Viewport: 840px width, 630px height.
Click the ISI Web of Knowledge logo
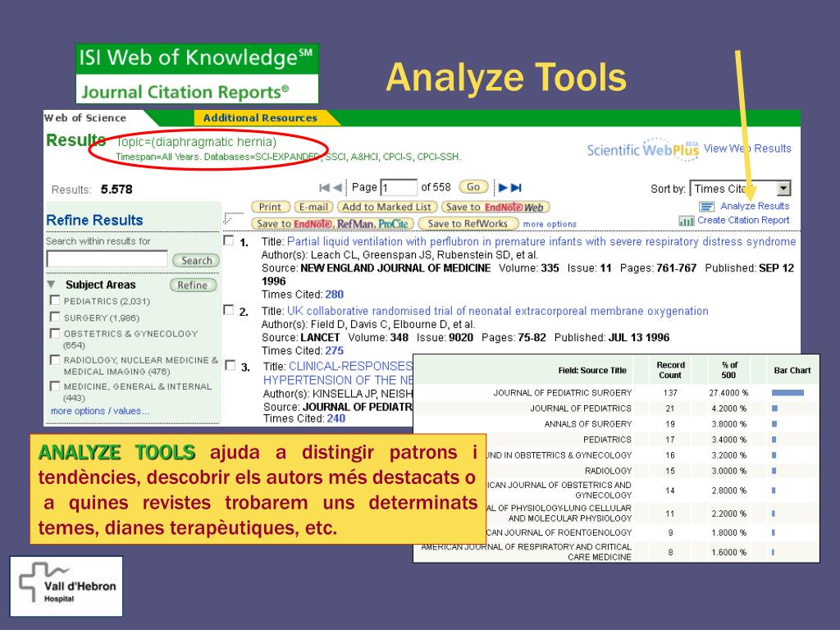coord(197,73)
